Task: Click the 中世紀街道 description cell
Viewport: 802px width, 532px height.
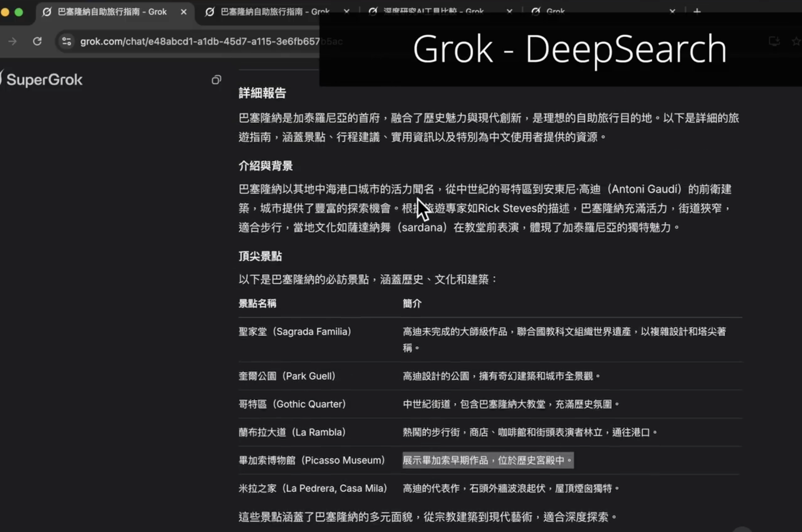Action: pos(511,404)
